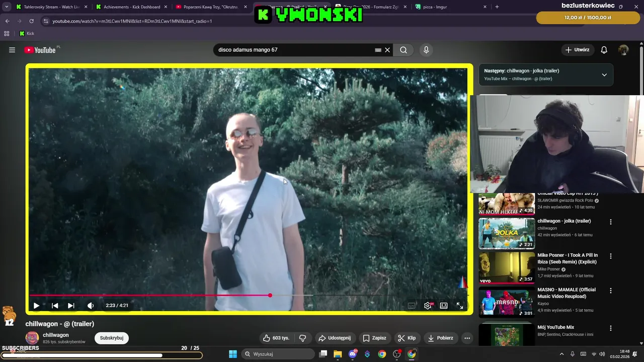Show hidden system tray icons
The height and width of the screenshot is (362, 644).
click(x=562, y=354)
